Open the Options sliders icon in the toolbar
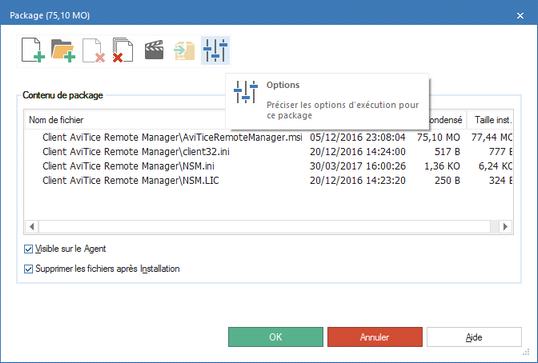The image size is (538, 363). coord(215,50)
